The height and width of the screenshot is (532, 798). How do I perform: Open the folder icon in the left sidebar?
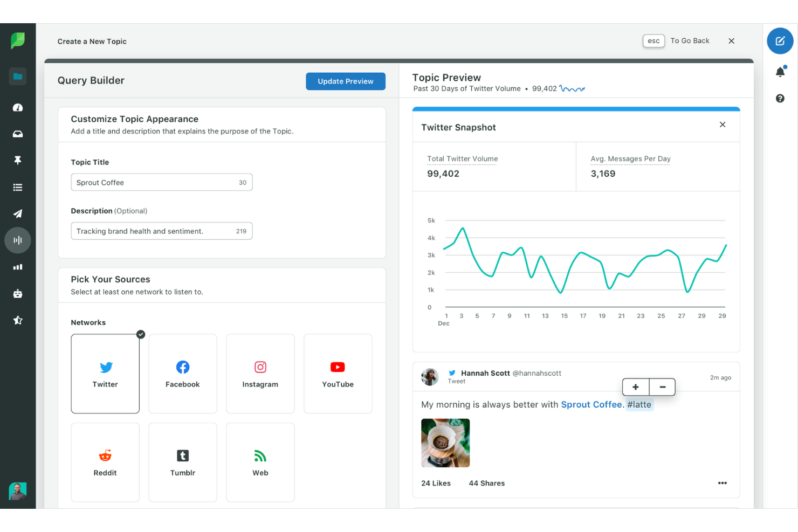pos(18,77)
